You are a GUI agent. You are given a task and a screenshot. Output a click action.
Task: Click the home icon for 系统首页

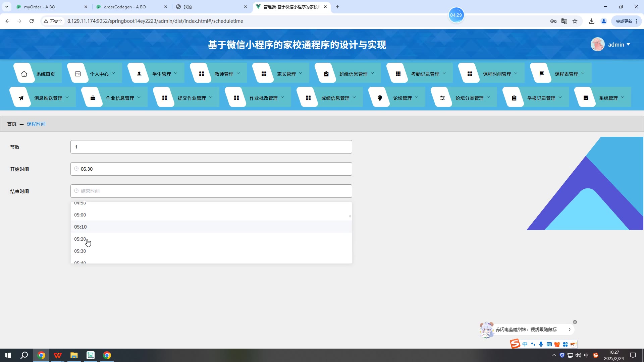[24, 74]
